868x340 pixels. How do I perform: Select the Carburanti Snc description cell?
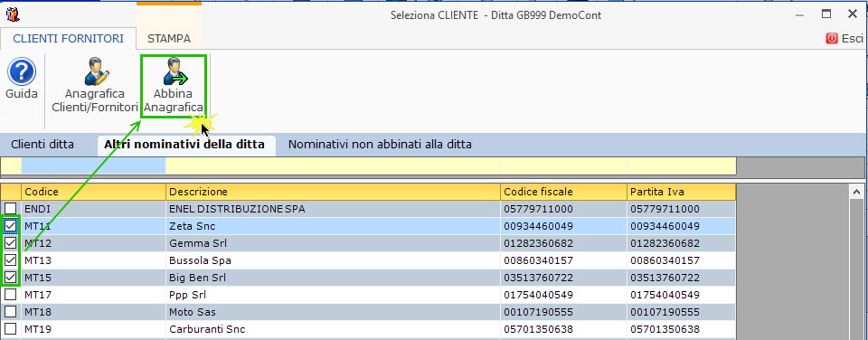(x=333, y=329)
